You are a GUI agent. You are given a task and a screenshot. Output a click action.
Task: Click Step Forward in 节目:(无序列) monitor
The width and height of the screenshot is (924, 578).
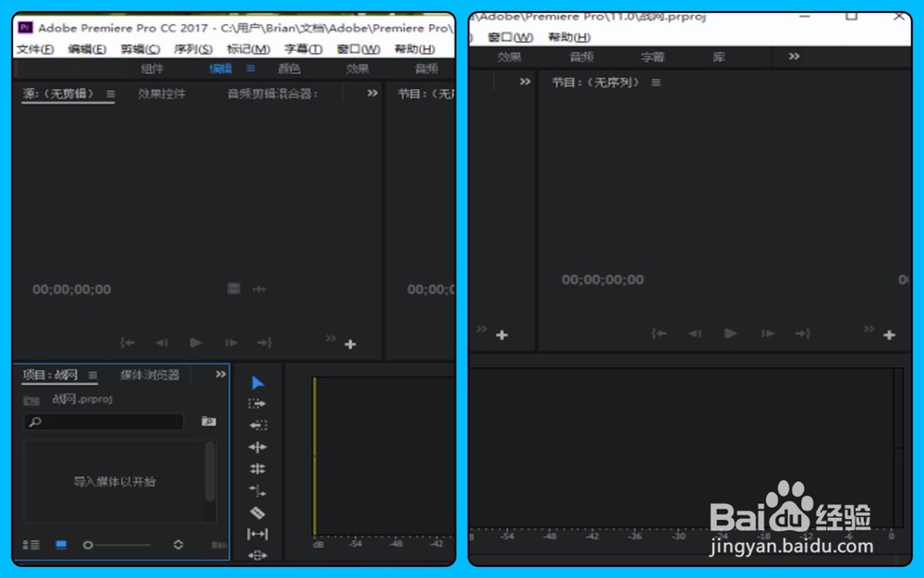point(767,333)
